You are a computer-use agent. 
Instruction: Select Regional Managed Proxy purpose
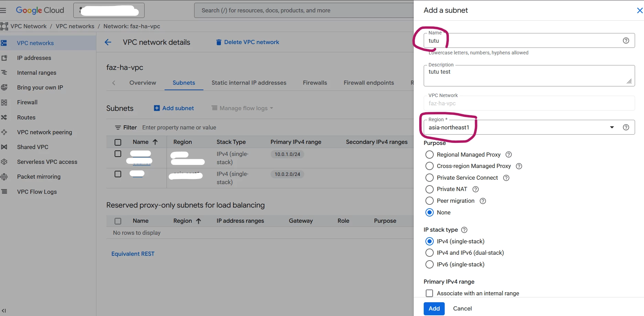(x=430, y=155)
